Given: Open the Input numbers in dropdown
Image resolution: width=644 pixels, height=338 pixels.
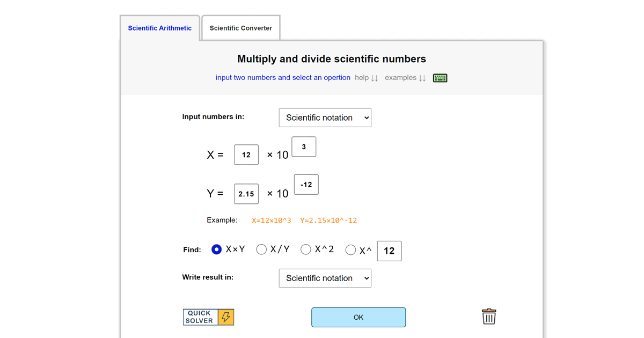Looking at the screenshot, I should click(325, 117).
